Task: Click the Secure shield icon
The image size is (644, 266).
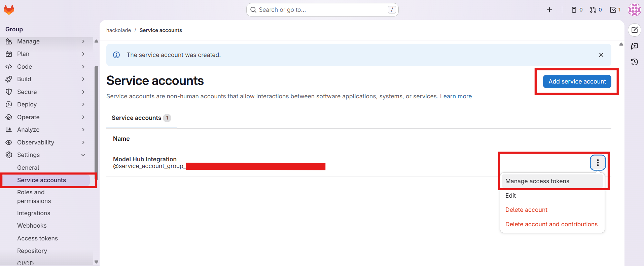Action: point(9,92)
